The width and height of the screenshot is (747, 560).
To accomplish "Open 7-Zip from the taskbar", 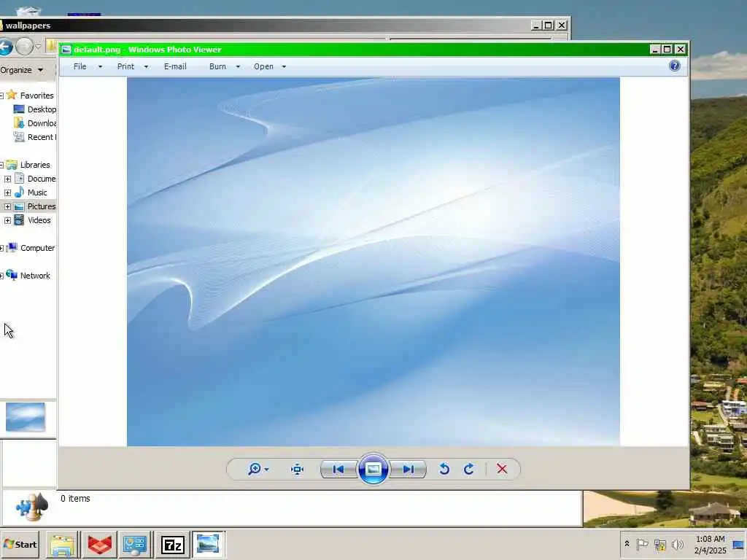I will tap(172, 544).
